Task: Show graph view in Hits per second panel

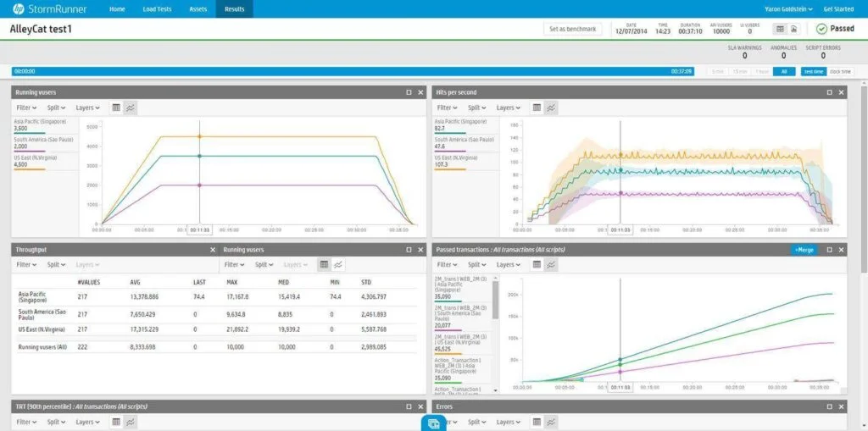Action: [551, 108]
